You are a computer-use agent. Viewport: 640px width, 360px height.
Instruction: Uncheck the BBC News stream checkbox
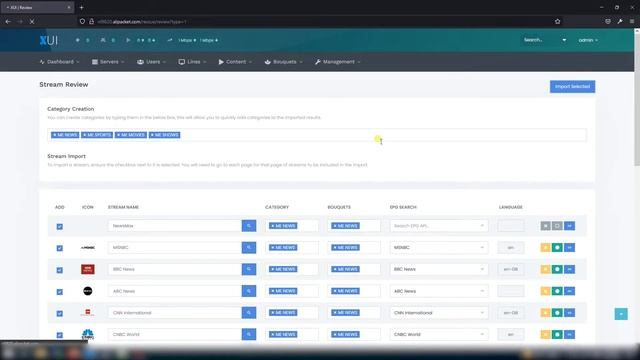60,270
